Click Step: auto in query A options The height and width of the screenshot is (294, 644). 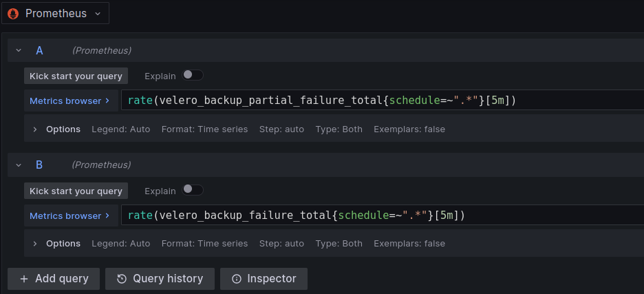[281, 129]
